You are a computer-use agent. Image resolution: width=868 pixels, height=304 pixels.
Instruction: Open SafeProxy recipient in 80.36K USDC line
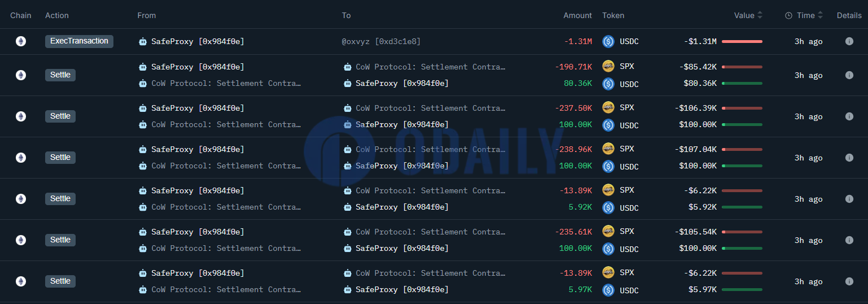point(402,83)
